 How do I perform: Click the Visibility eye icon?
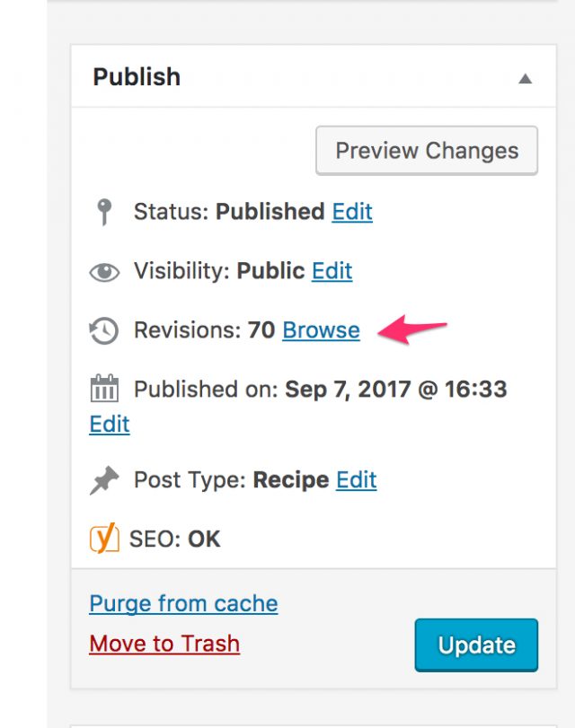click(x=104, y=272)
